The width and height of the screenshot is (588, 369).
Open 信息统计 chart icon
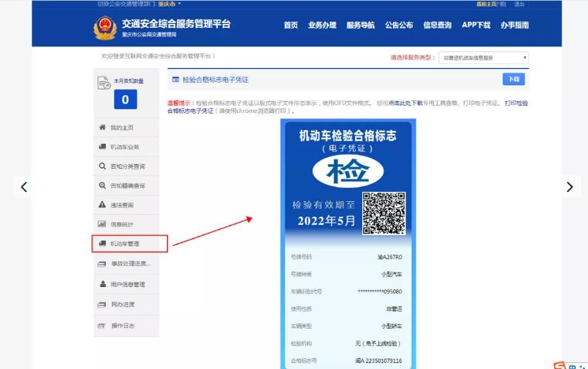pyautogui.click(x=102, y=224)
